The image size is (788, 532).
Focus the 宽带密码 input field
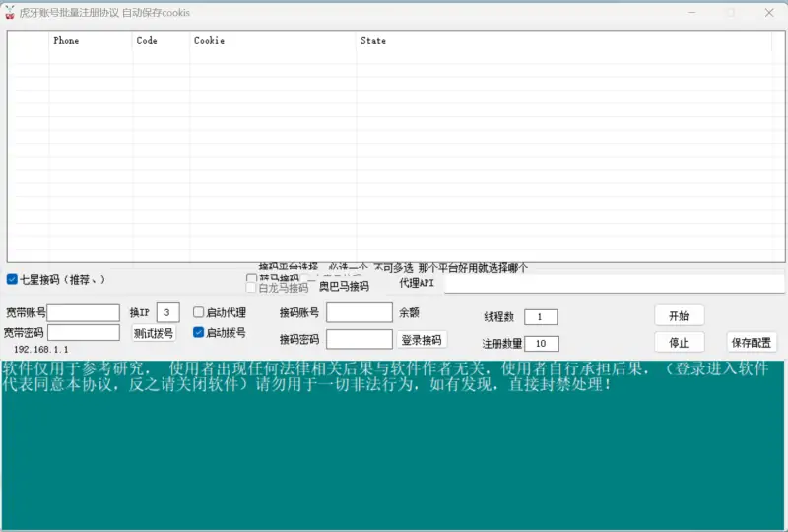(x=84, y=332)
